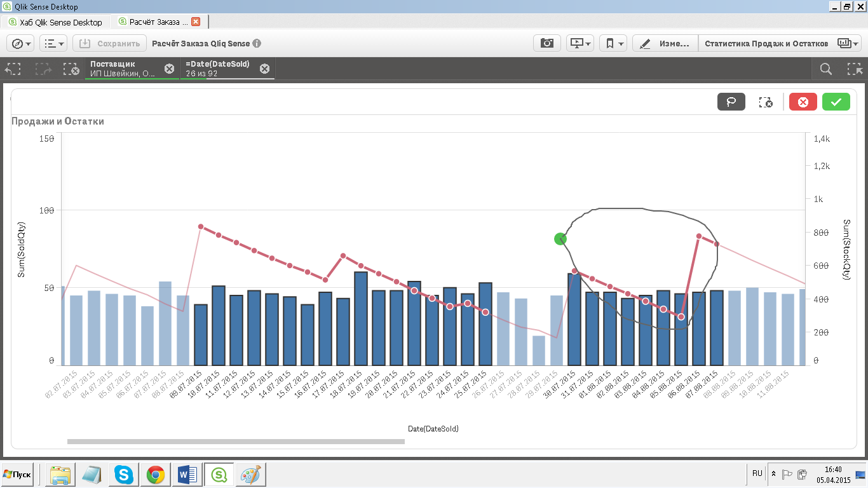This screenshot has width=868, height=488.
Task: Click the Изме... edit button
Action: pyautogui.click(x=665, y=43)
